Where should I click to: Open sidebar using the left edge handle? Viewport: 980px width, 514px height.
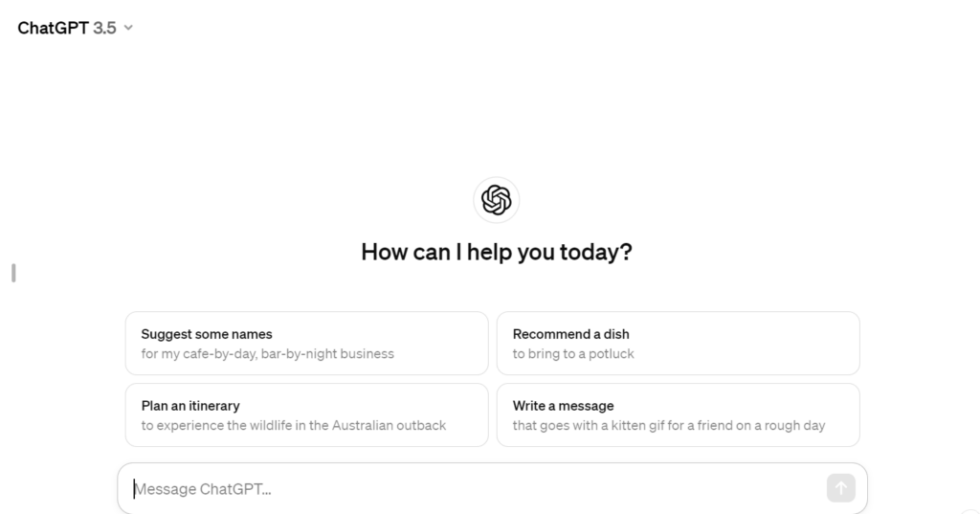pyautogui.click(x=13, y=273)
